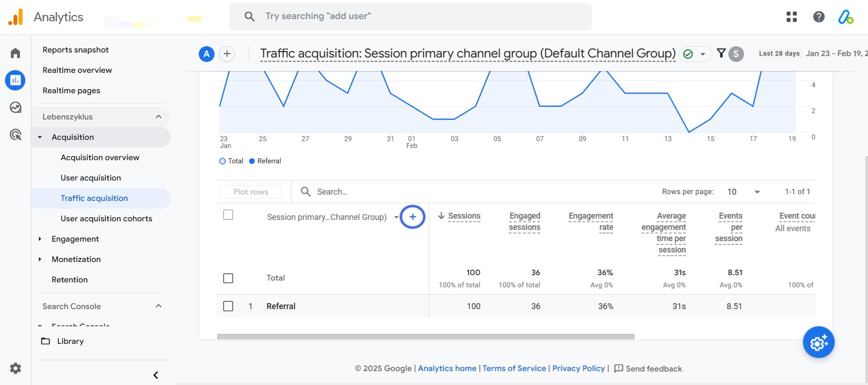Click the Library folder icon
868x385 pixels.
tap(45, 341)
